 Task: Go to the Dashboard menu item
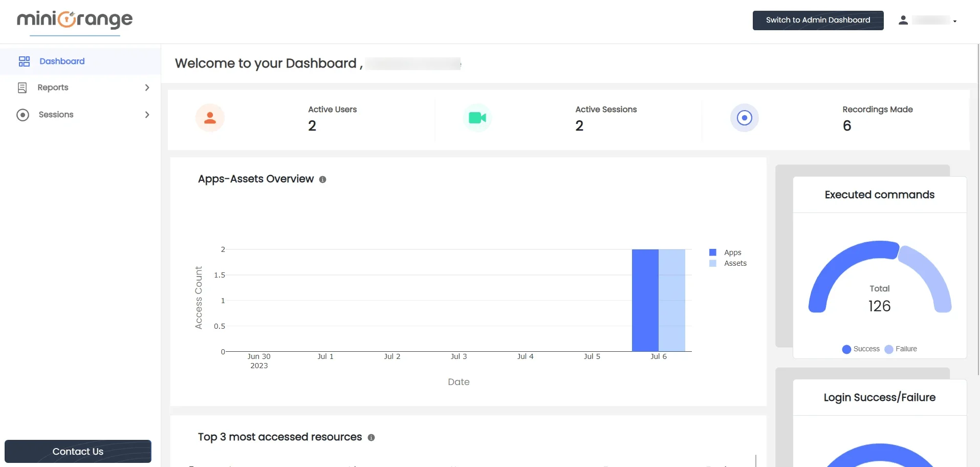point(80,61)
